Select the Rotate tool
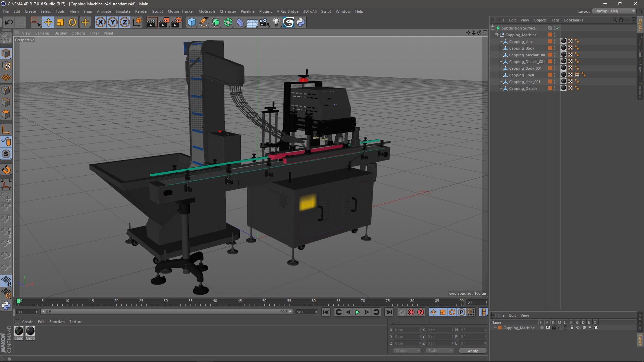 [x=72, y=22]
